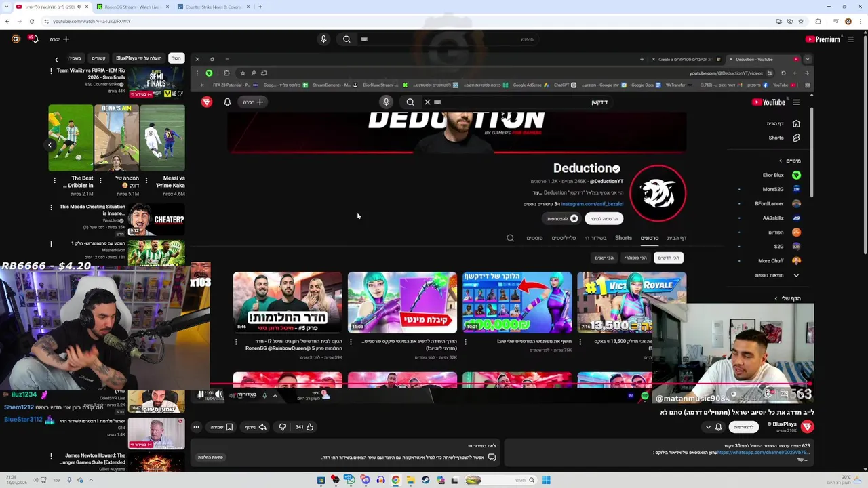This screenshot has height=488, width=868.
Task: Show previous shorts with the carousel arrow
Action: pos(50,144)
